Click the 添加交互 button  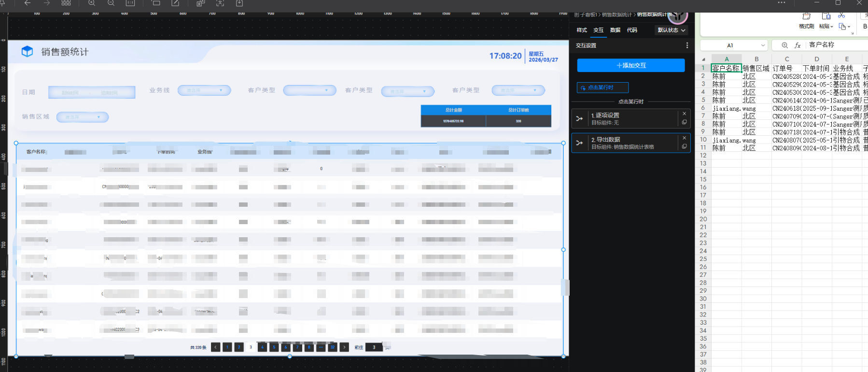click(x=630, y=65)
